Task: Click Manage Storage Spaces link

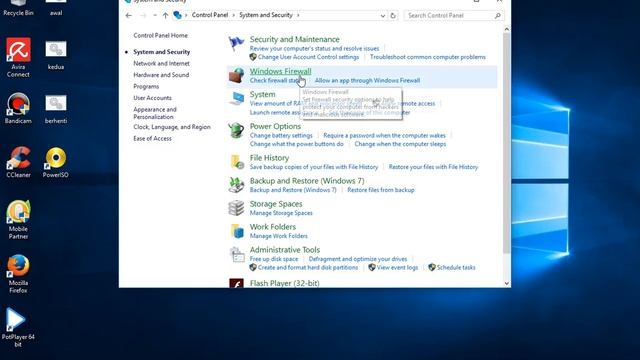Action: (281, 213)
